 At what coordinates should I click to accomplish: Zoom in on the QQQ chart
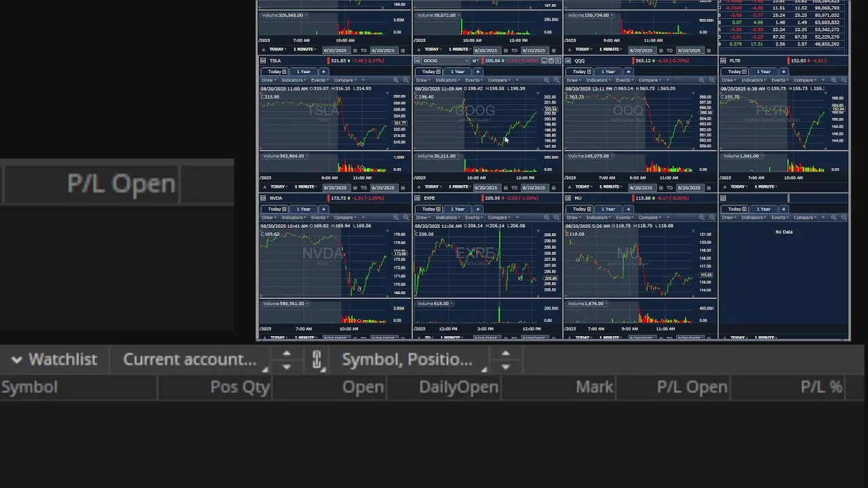(701, 80)
